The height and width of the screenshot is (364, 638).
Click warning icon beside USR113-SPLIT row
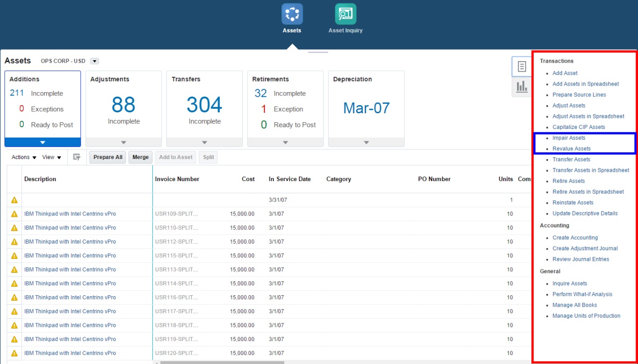[x=14, y=269]
